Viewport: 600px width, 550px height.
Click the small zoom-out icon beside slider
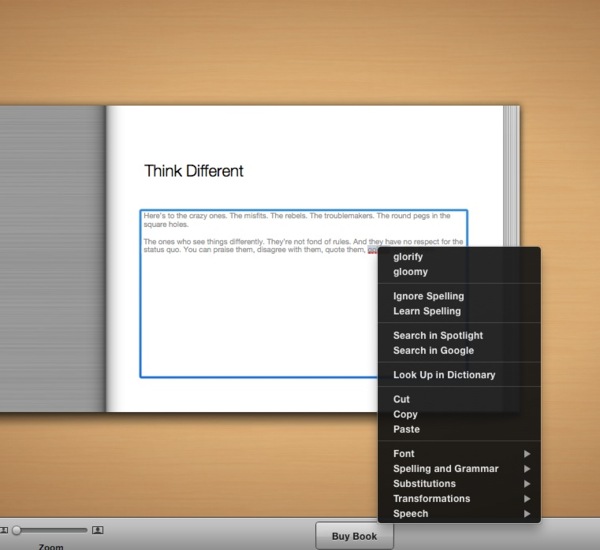point(4,530)
